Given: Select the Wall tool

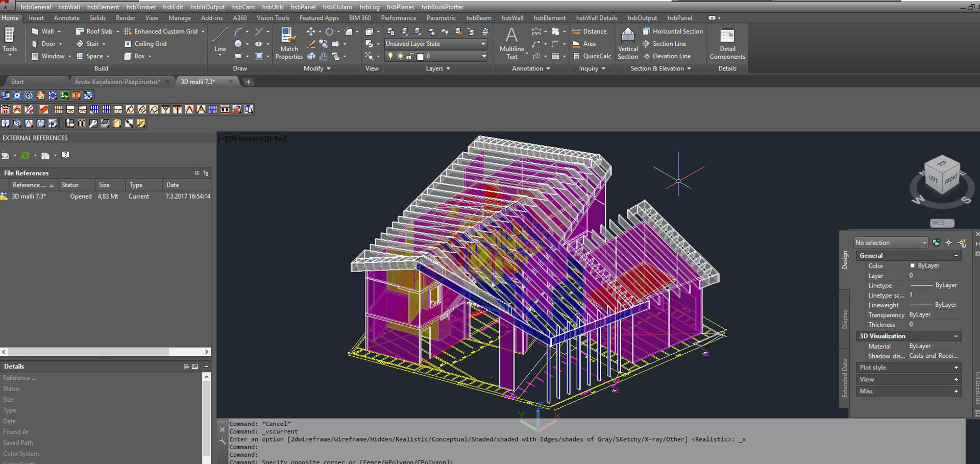Looking at the screenshot, I should 43,31.
